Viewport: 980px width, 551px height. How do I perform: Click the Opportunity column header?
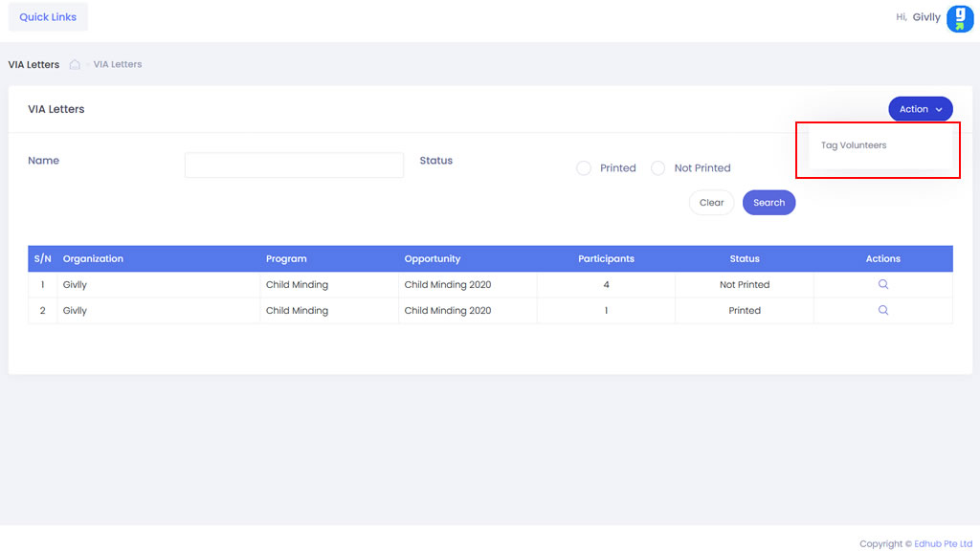433,258
